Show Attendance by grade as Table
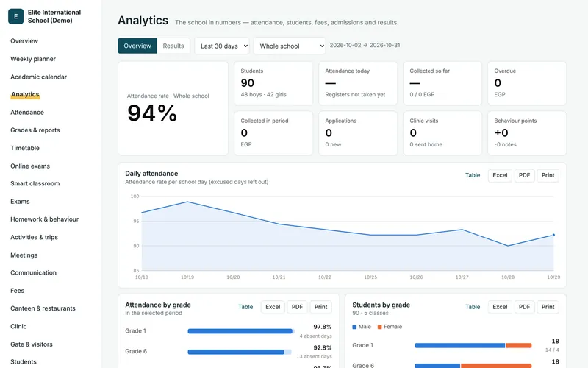Viewport: 588px width, 368px height. tap(245, 307)
